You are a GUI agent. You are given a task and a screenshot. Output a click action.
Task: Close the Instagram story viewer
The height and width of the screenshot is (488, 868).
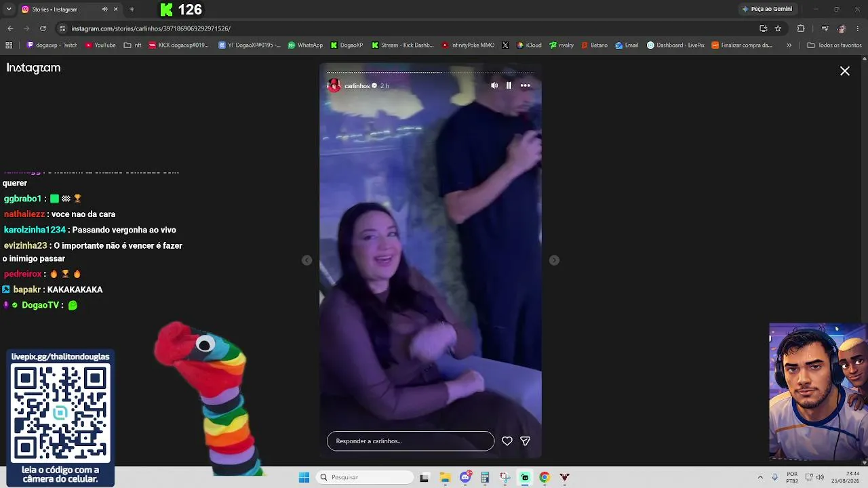pyautogui.click(x=845, y=71)
